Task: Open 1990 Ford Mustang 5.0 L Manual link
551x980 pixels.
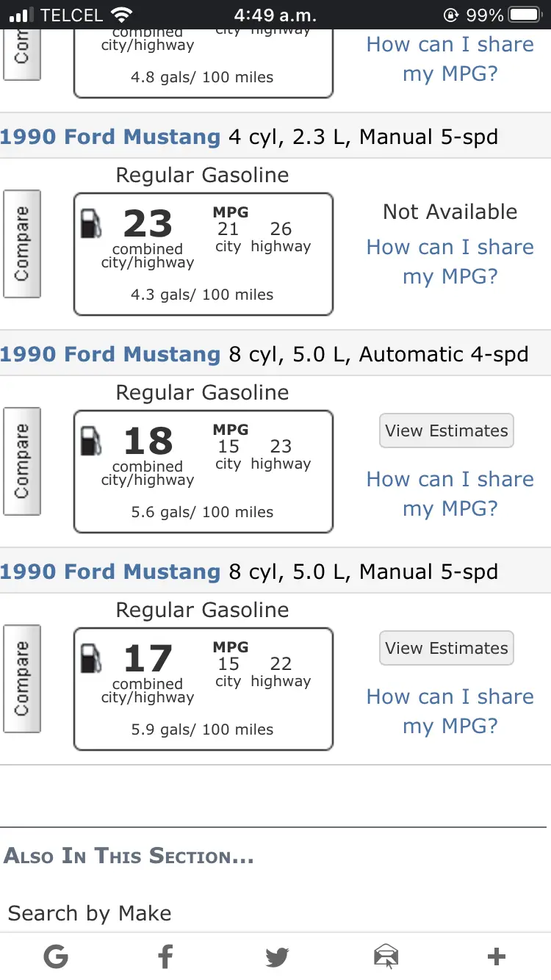Action: [x=110, y=572]
